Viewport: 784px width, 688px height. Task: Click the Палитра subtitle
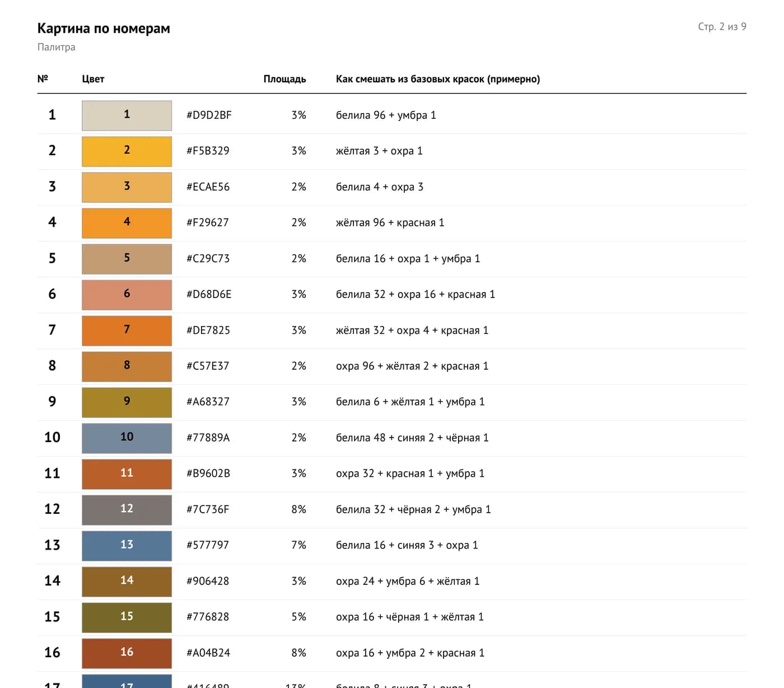point(56,47)
